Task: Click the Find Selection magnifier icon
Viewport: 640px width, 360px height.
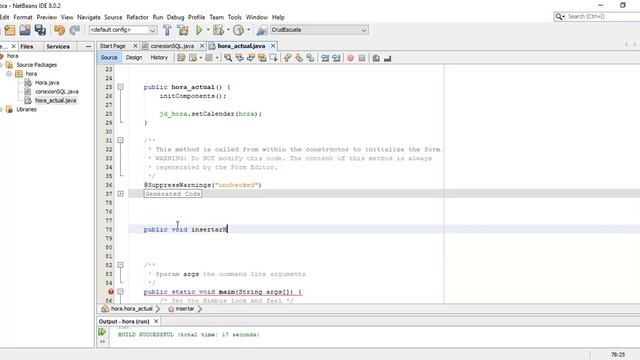Action: [x=228, y=58]
